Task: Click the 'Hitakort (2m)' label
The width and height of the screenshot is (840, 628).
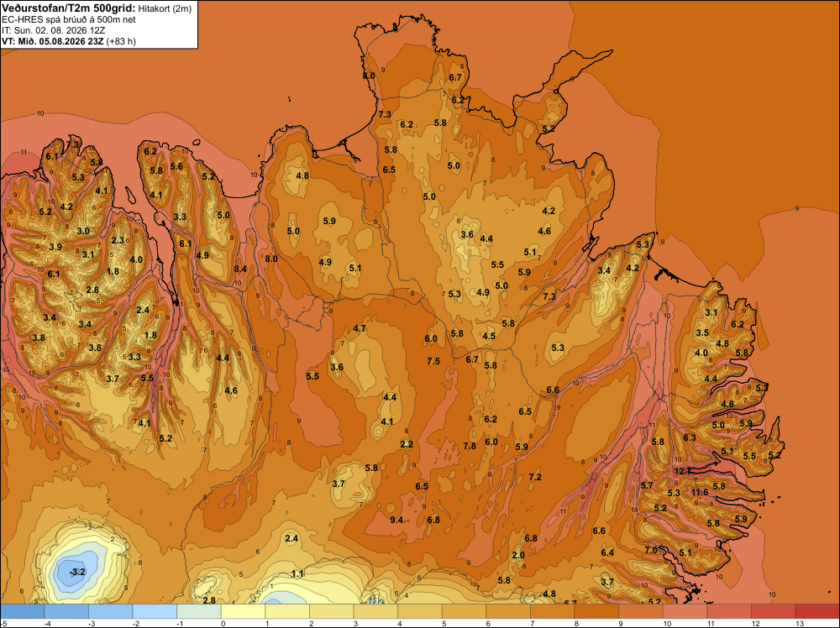Action: [x=165, y=8]
